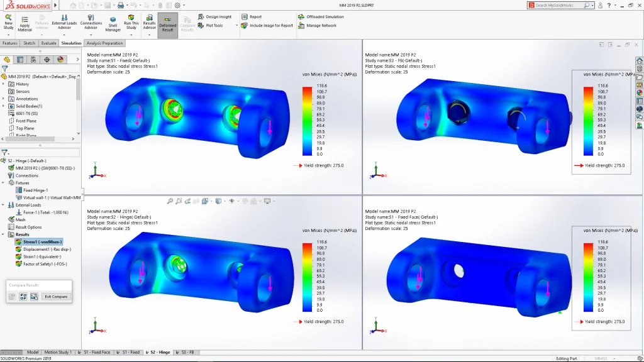Select Factor of Safety1 (-FOS-) result

pos(41,264)
